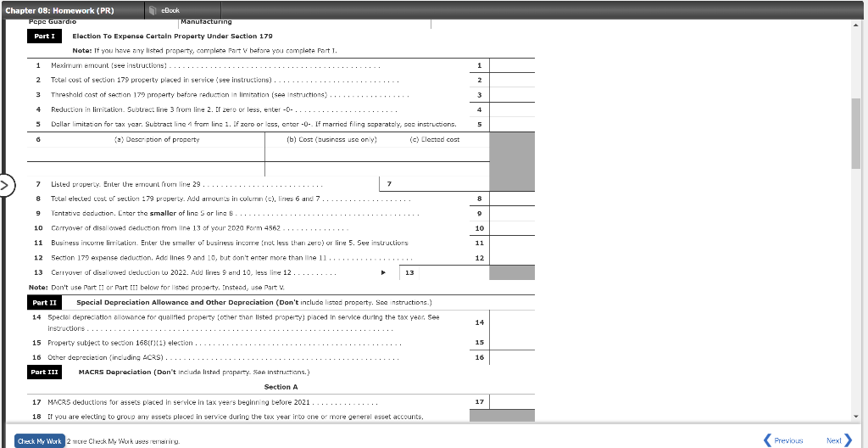Click the eBook book icon
This screenshot has width=868, height=448.
(x=153, y=10)
